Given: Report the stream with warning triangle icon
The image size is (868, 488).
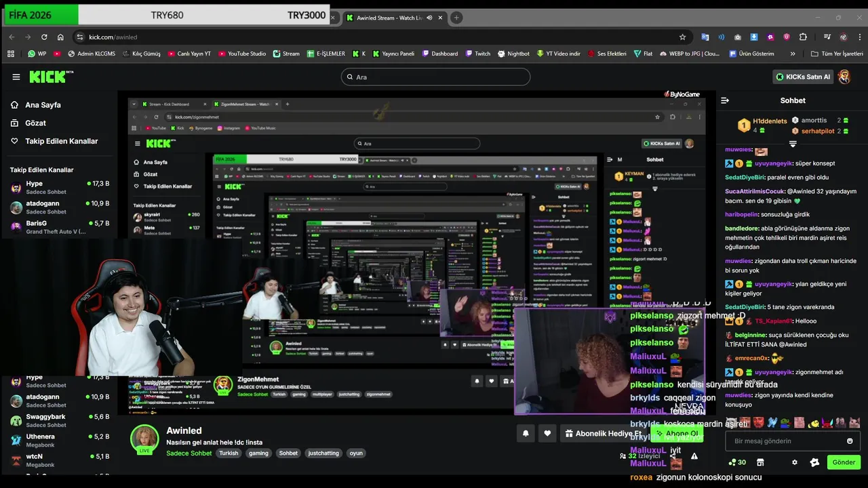Looking at the screenshot, I should click(694, 456).
